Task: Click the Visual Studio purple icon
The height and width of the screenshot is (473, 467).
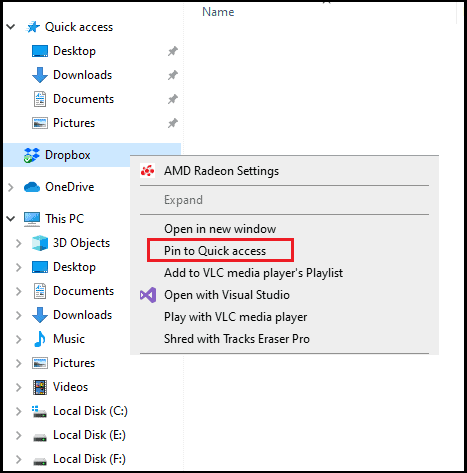Action: click(x=148, y=295)
